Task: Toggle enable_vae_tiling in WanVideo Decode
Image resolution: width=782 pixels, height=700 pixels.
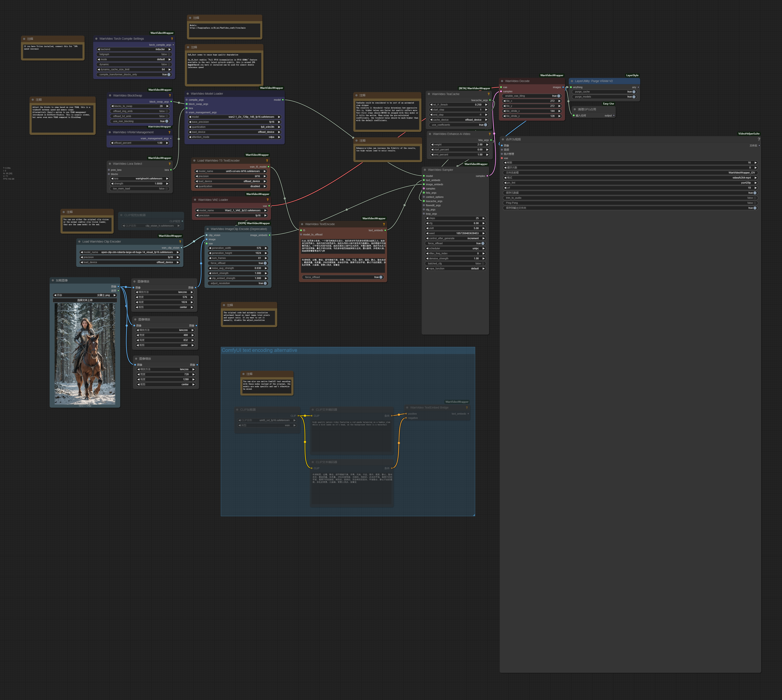Action: 558,96
